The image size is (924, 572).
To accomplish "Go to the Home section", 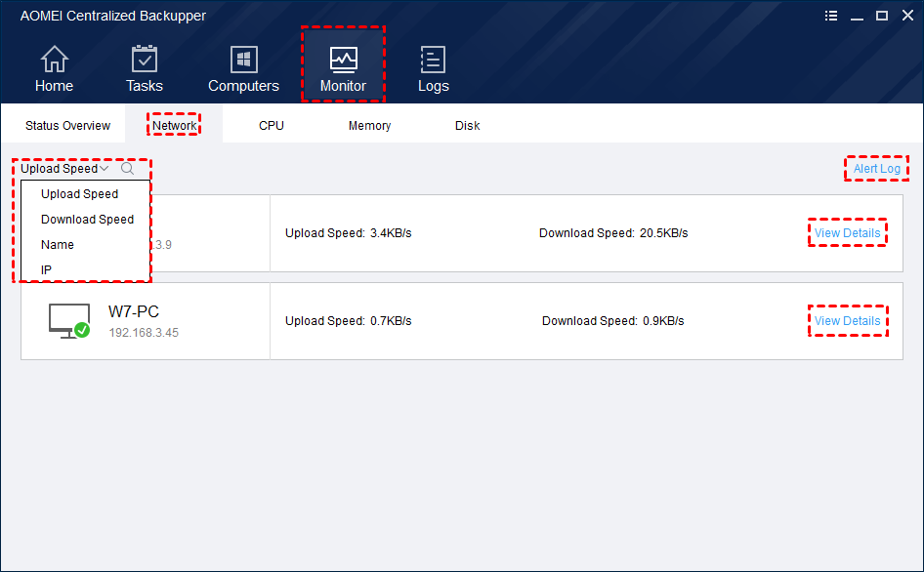I will [x=54, y=69].
